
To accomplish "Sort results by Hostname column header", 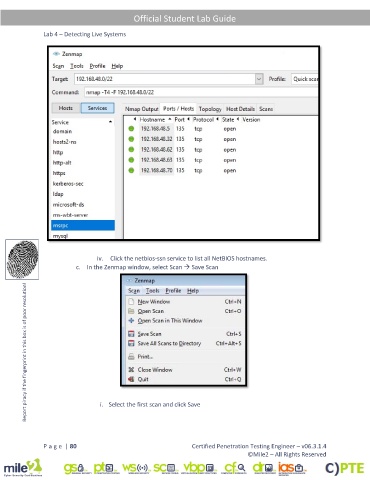I will click(152, 119).
